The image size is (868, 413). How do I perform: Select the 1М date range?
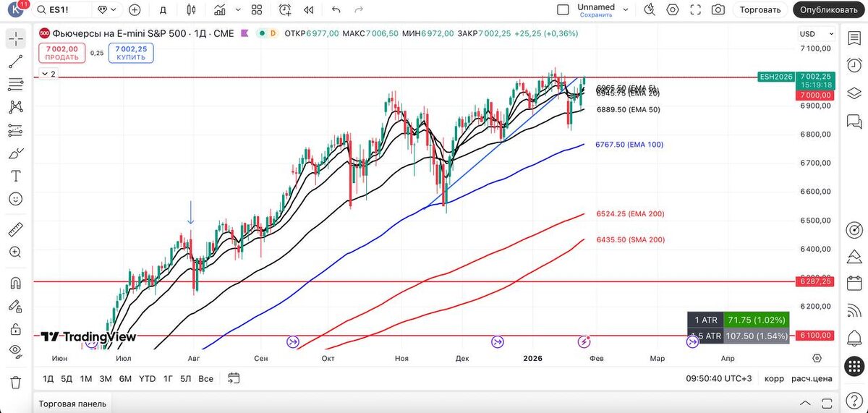pyautogui.click(x=86, y=378)
